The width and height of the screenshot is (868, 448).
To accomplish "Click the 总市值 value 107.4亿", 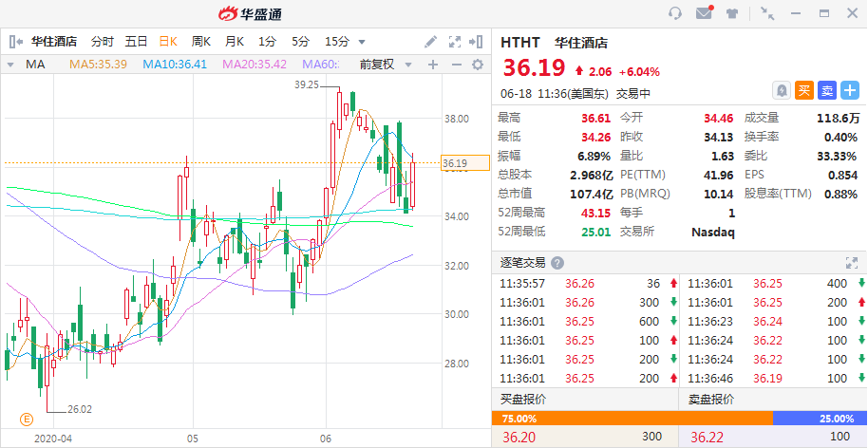I will click(x=592, y=194).
